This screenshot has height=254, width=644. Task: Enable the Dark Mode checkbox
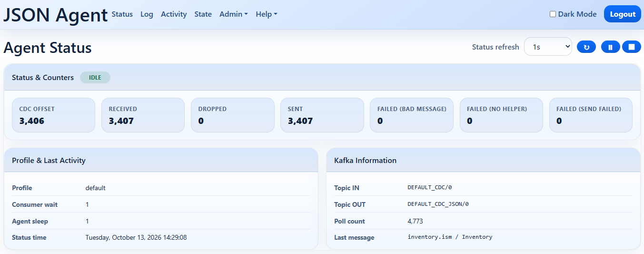(553, 14)
